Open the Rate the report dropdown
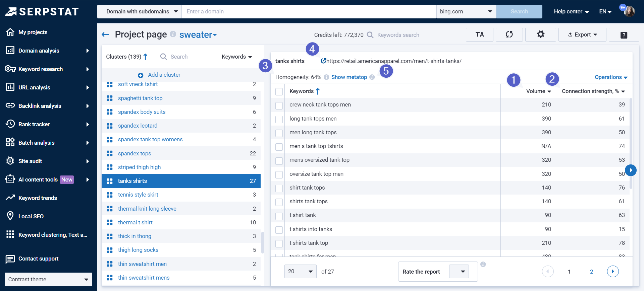This screenshot has height=291, width=644. coord(459,271)
